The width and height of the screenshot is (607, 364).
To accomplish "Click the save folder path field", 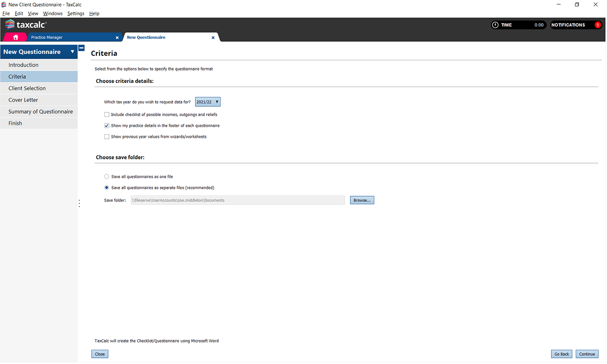I will 238,200.
